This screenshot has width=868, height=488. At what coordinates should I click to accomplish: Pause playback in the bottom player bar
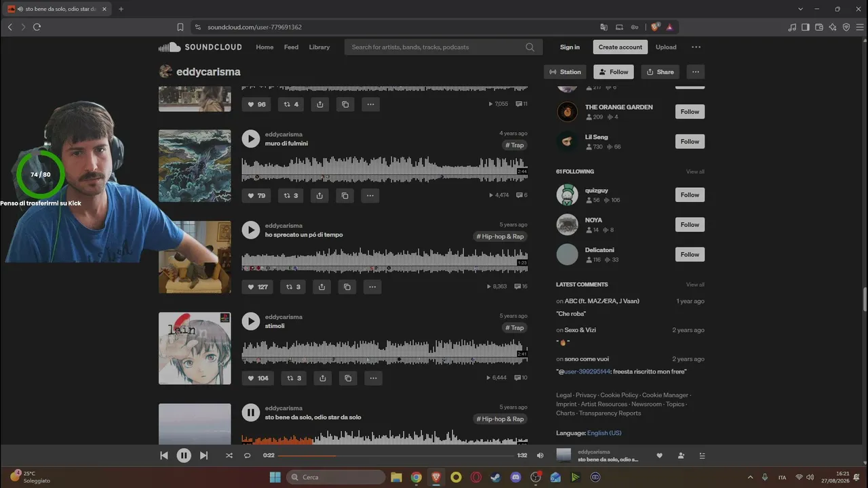click(184, 455)
